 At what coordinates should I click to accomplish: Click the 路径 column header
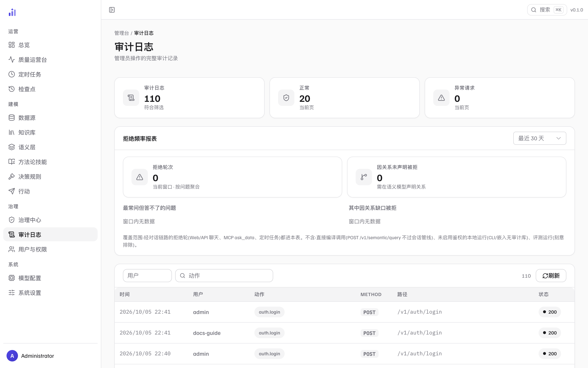point(402,294)
